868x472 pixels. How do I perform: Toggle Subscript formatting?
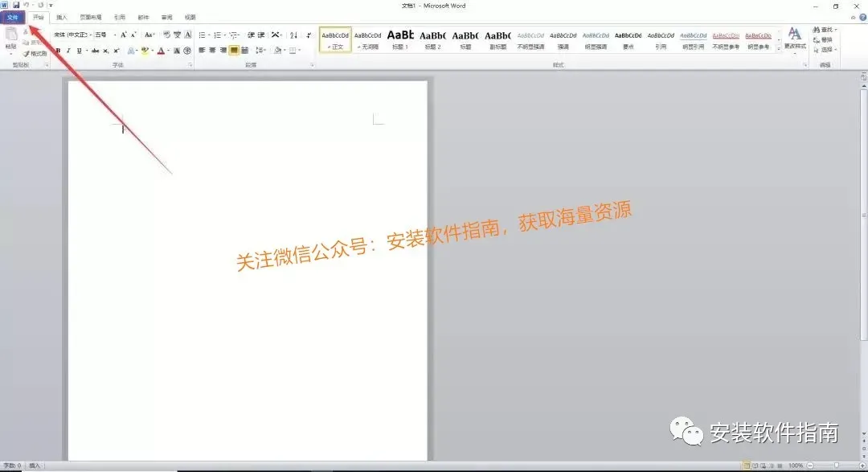click(105, 51)
